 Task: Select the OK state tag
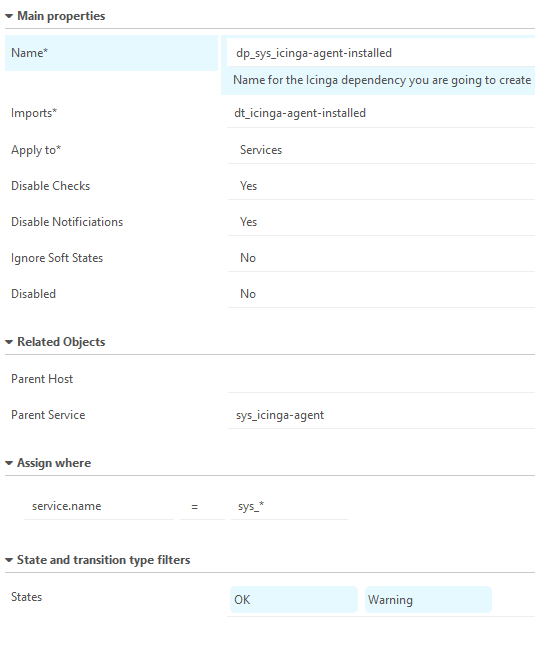(x=294, y=600)
